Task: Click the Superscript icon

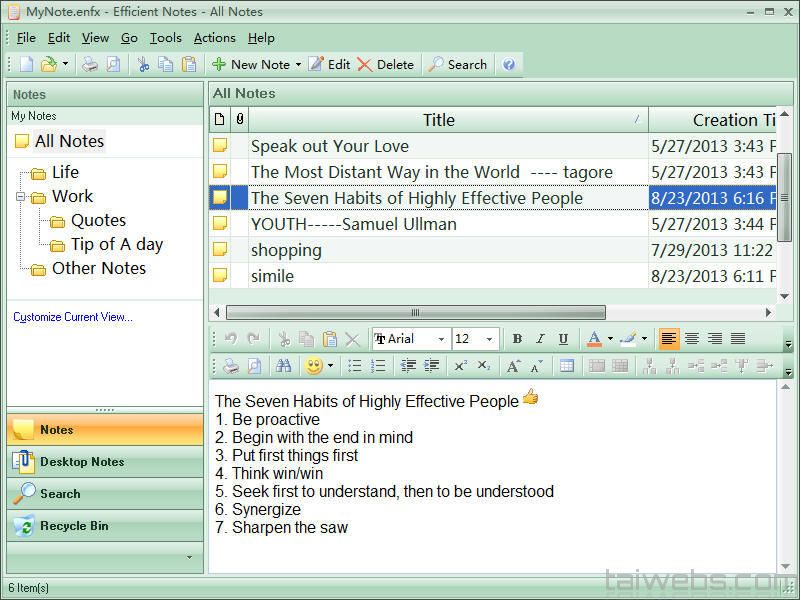Action: coord(460,366)
